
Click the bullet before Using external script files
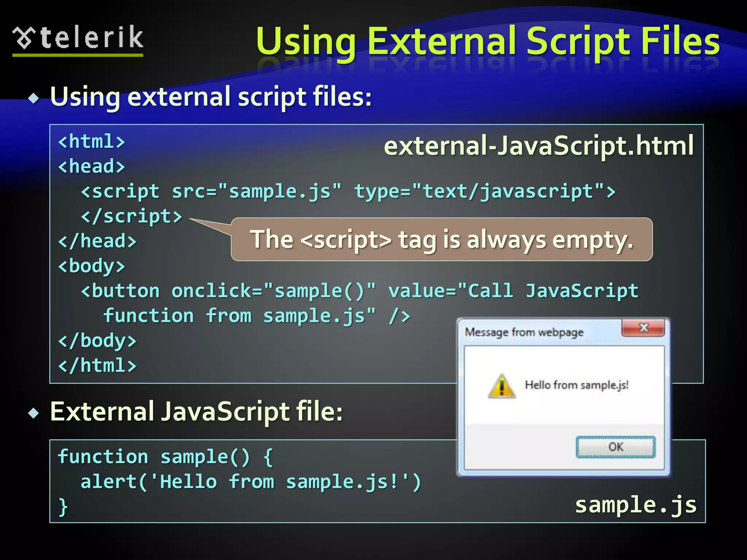[34, 98]
